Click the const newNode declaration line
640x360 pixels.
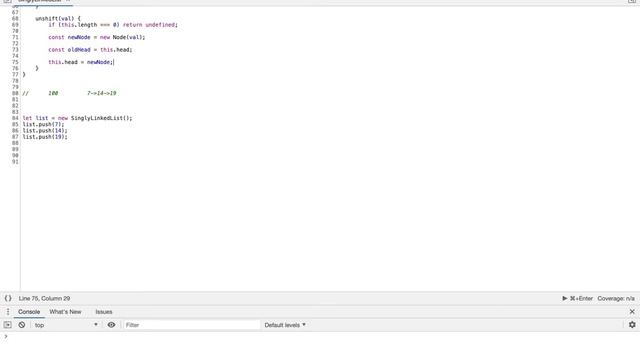tap(97, 37)
